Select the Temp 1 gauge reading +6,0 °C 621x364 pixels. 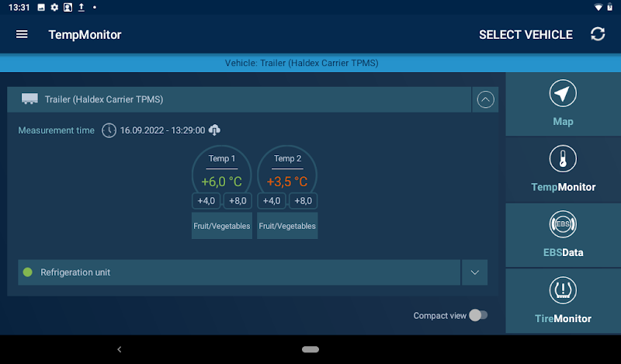[222, 182]
